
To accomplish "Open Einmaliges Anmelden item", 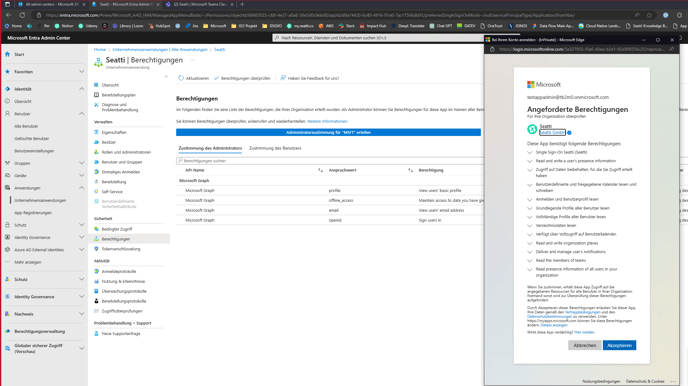I will (121, 172).
